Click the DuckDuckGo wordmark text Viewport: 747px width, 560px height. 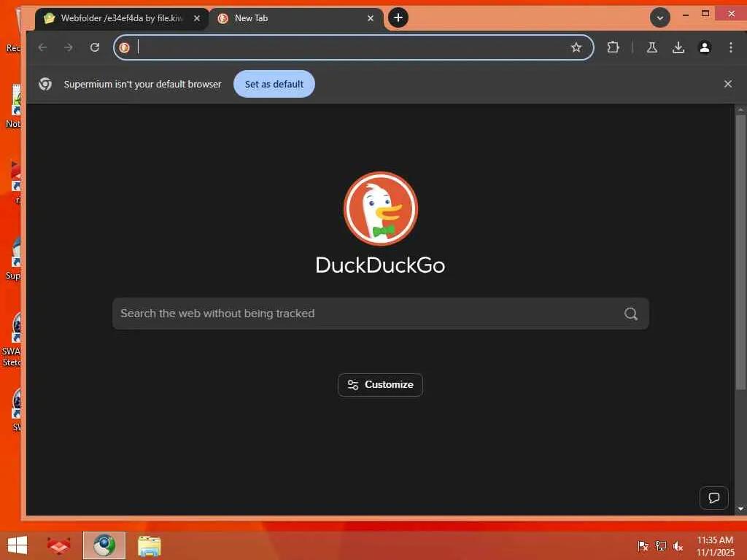click(380, 265)
